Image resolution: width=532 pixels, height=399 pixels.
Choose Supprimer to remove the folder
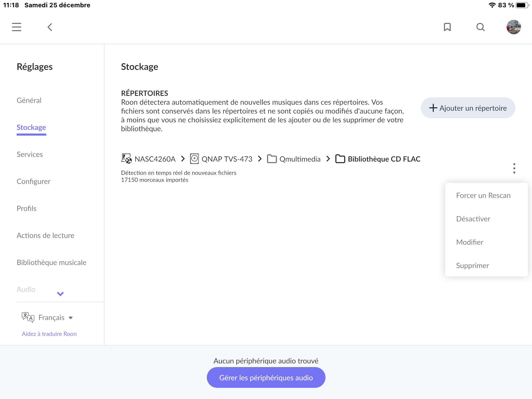tap(472, 265)
